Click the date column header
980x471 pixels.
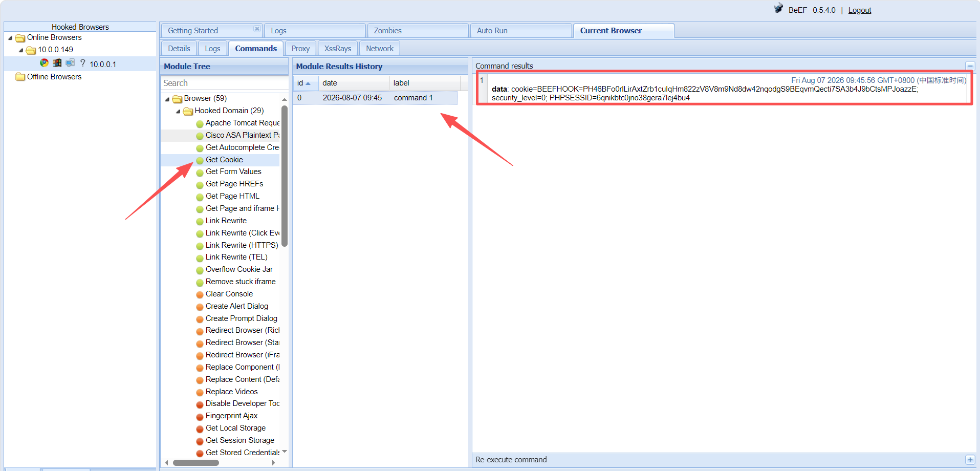tap(354, 83)
